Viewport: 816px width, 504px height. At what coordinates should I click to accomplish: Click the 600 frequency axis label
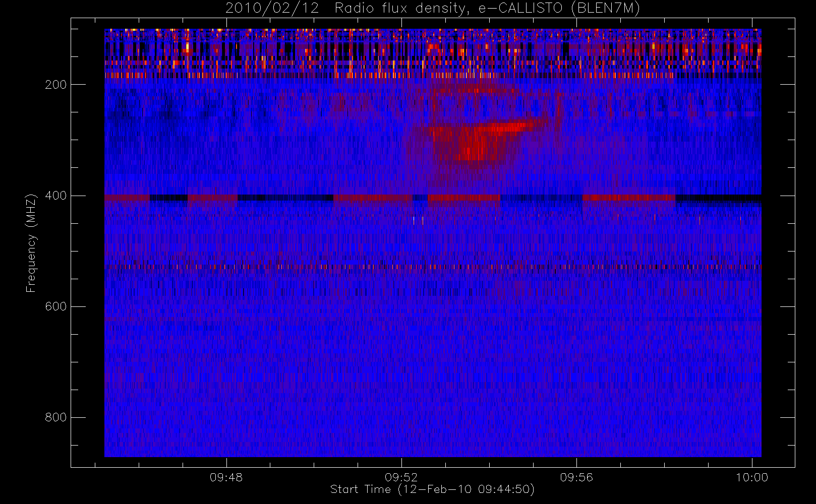pyautogui.click(x=55, y=306)
